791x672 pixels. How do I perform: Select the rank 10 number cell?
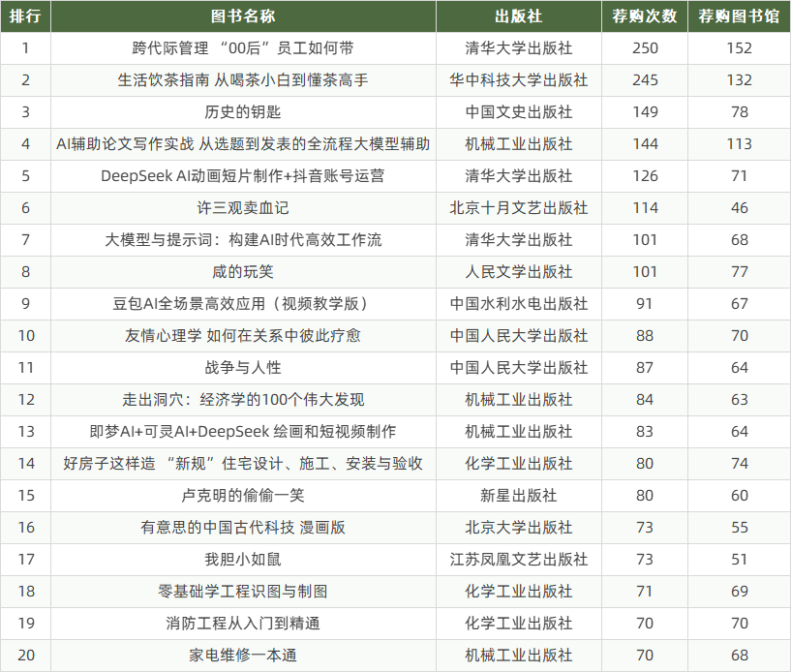pos(25,336)
